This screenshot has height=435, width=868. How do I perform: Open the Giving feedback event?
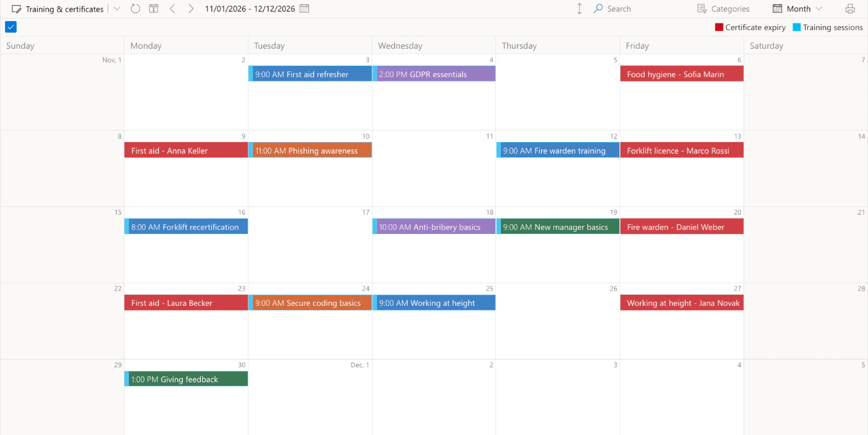point(186,379)
